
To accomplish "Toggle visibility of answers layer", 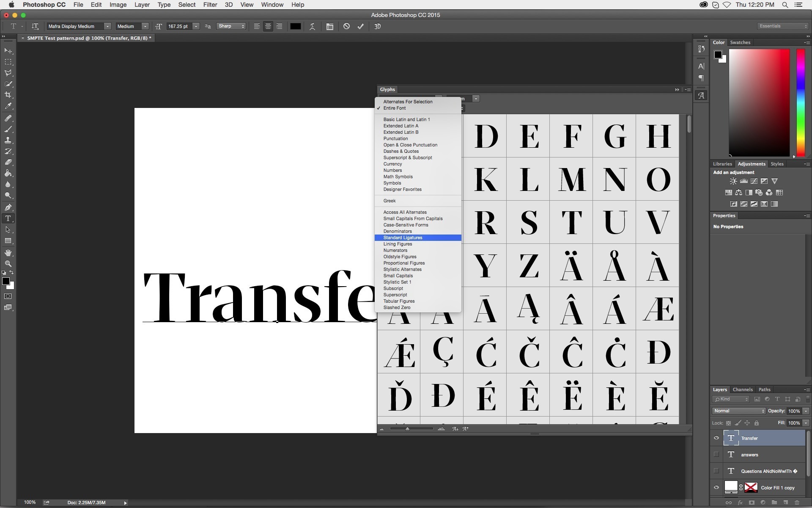I will click(x=716, y=454).
